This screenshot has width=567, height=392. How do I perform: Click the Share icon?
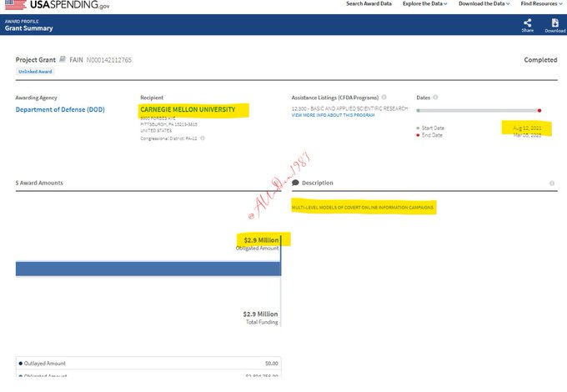[x=527, y=23]
